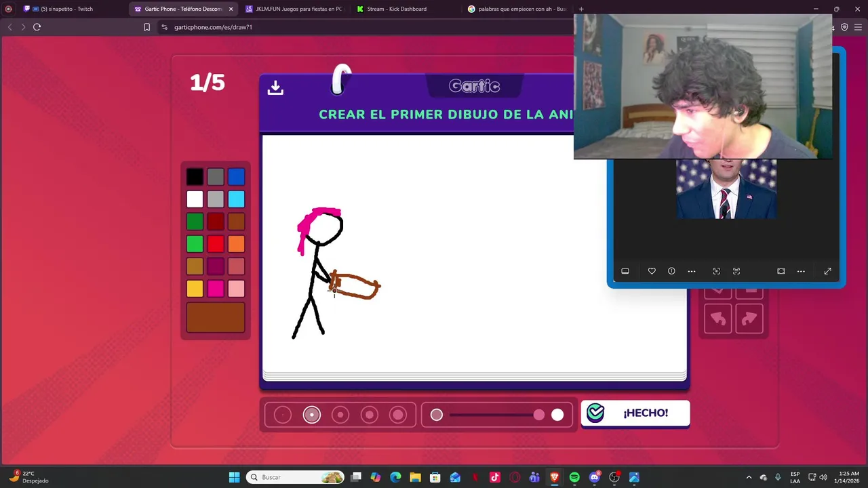Open the weather widget showing 22°C

tap(28, 477)
